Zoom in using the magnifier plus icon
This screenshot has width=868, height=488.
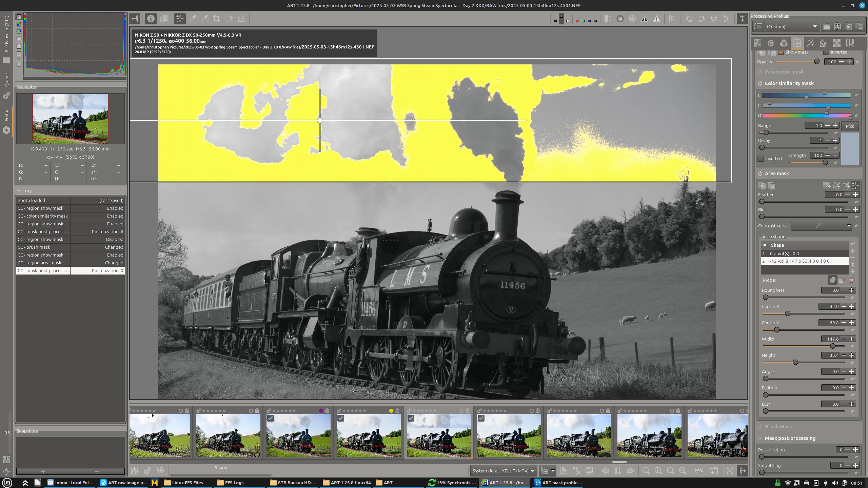coord(658,471)
